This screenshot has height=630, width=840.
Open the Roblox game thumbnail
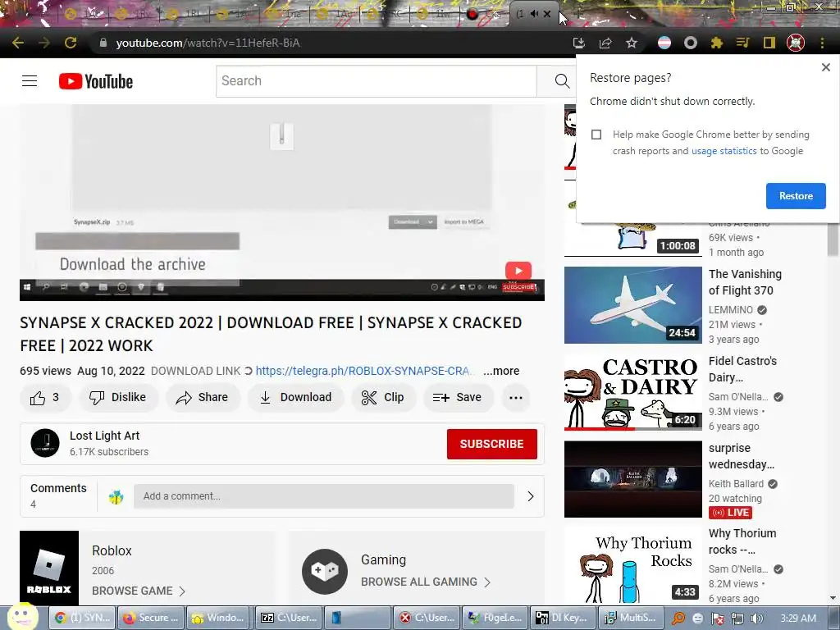pyautogui.click(x=49, y=568)
